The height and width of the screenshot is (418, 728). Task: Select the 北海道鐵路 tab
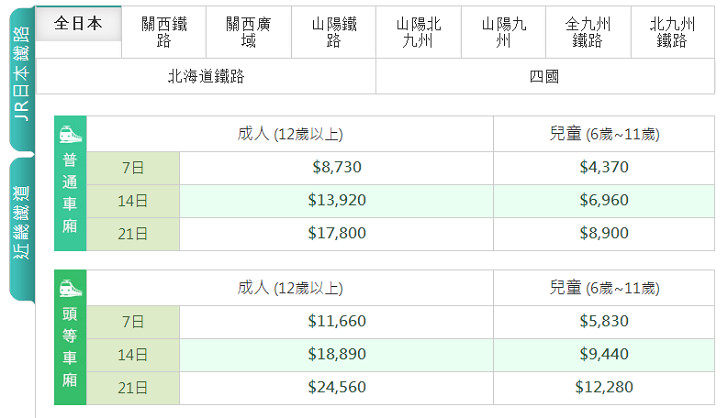(x=206, y=76)
